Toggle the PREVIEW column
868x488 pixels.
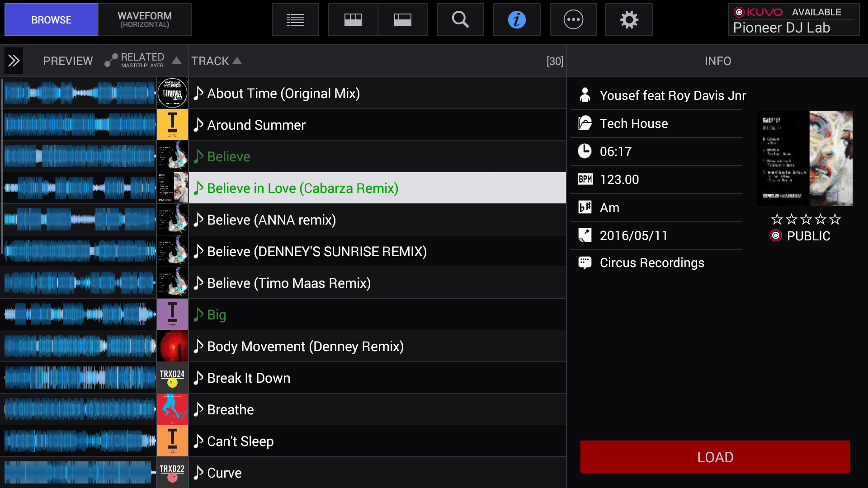(x=68, y=61)
